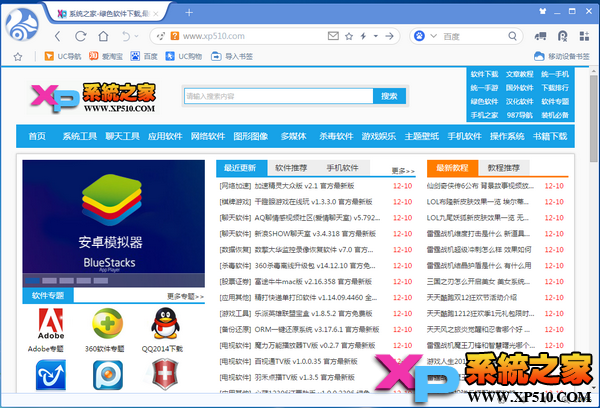Switch to 软件推荐 tab
600x408 pixels.
[291, 168]
